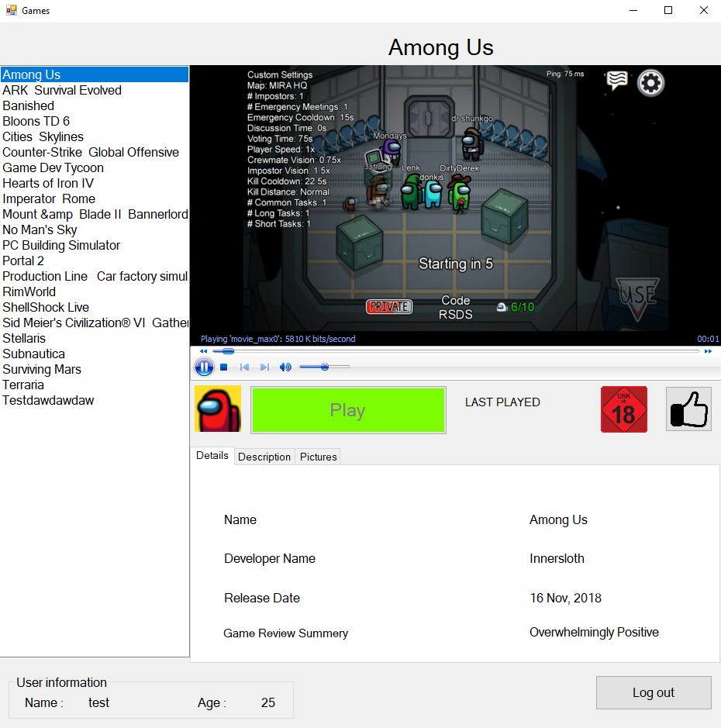Mute the video player audio
The width and height of the screenshot is (721, 728).
coord(285,367)
